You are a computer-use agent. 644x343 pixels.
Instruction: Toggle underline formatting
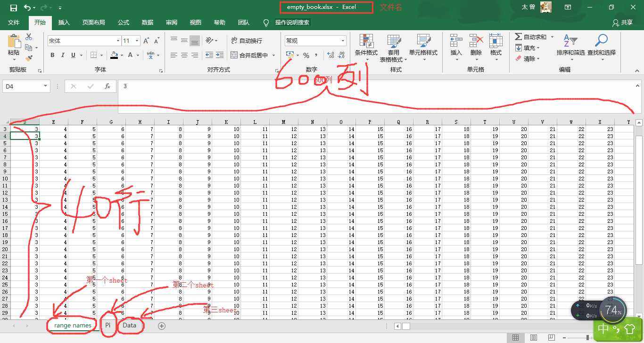[74, 55]
